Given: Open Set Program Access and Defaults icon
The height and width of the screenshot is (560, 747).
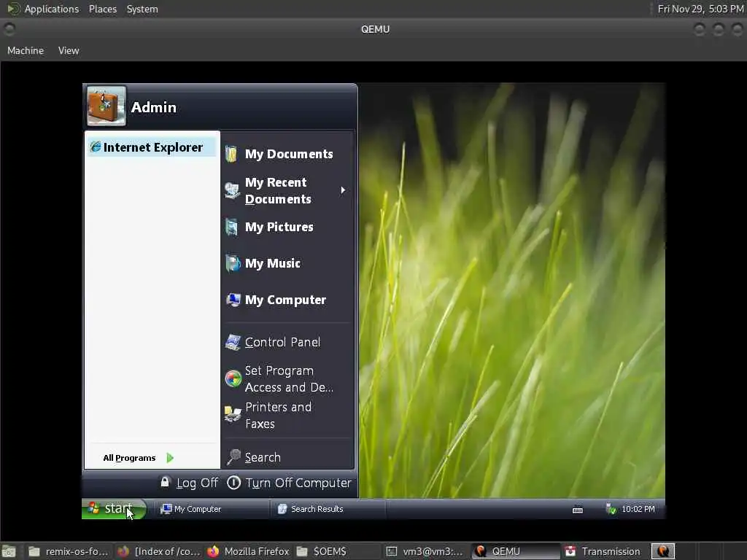Looking at the screenshot, I should [x=233, y=378].
